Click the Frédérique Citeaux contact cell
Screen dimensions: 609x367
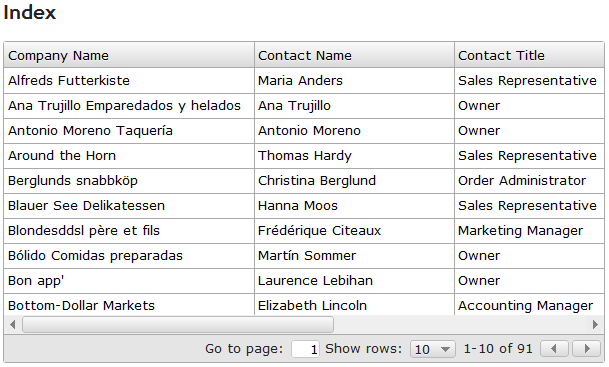pos(354,231)
